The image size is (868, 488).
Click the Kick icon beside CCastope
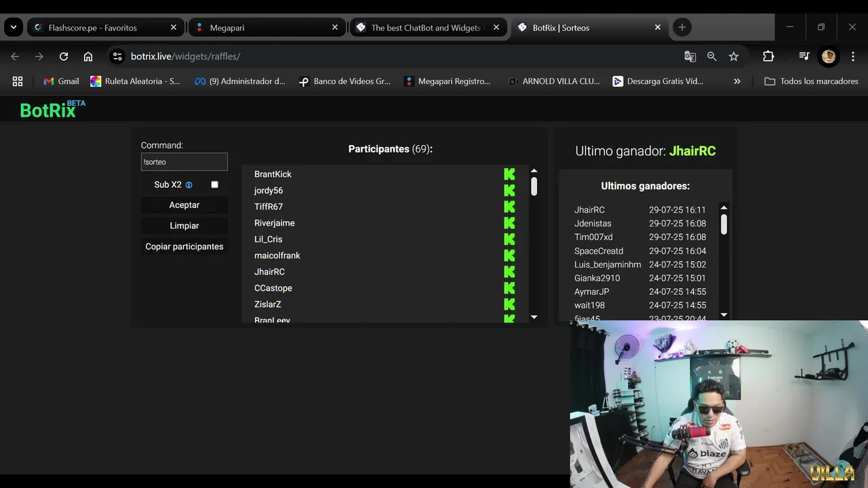tap(509, 288)
